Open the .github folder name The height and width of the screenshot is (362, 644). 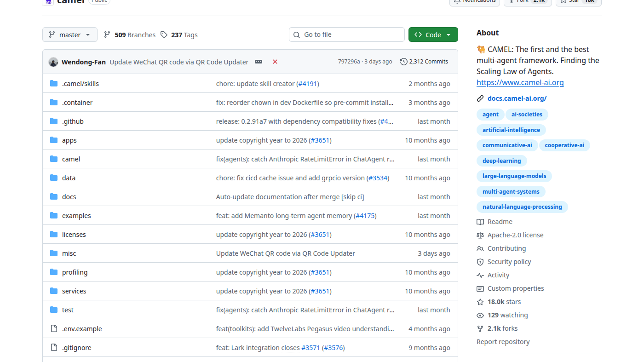point(73,121)
